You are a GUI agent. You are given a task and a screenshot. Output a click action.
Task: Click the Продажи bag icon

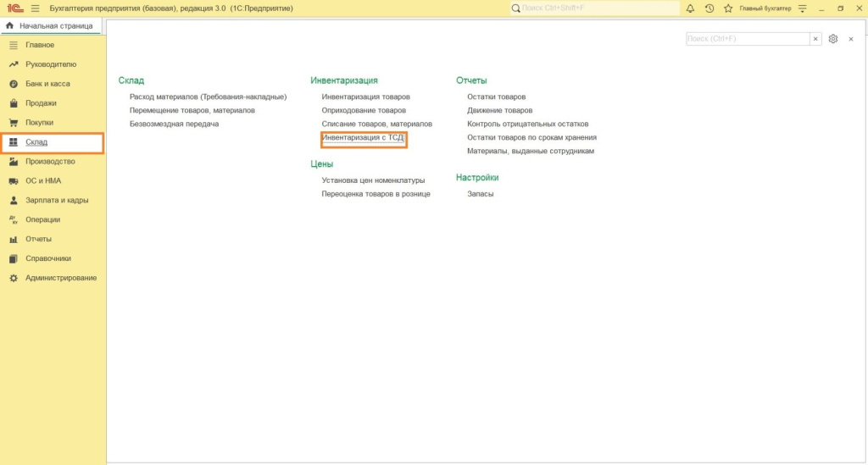pyautogui.click(x=14, y=102)
